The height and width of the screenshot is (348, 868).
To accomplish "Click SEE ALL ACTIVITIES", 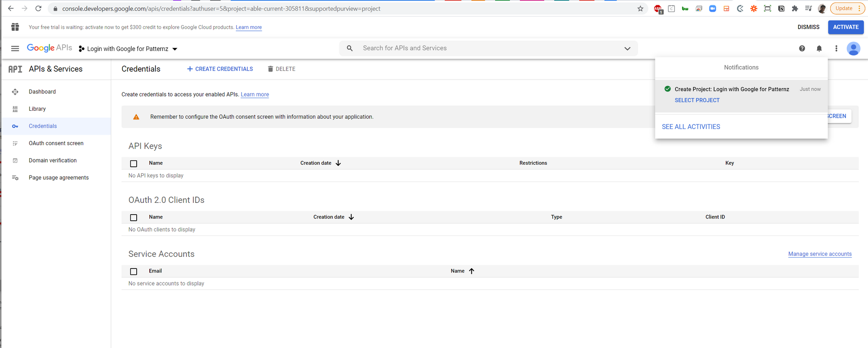I will (x=691, y=127).
